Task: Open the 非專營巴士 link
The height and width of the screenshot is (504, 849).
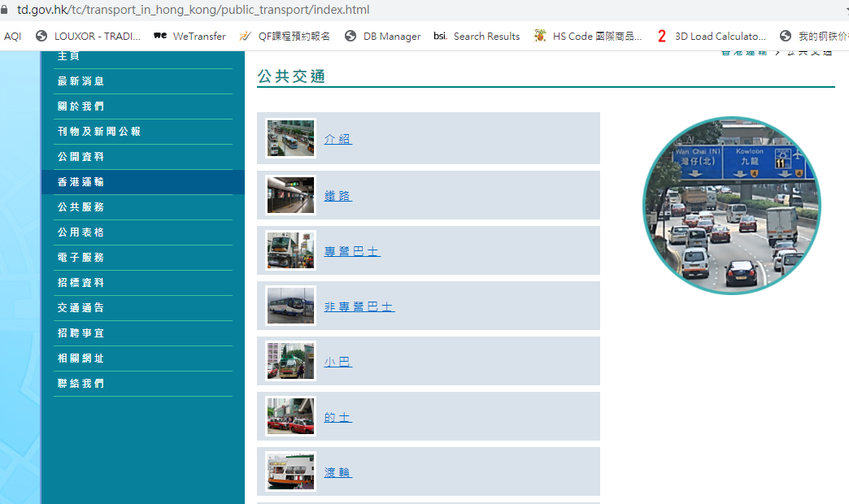Action: [x=359, y=307]
